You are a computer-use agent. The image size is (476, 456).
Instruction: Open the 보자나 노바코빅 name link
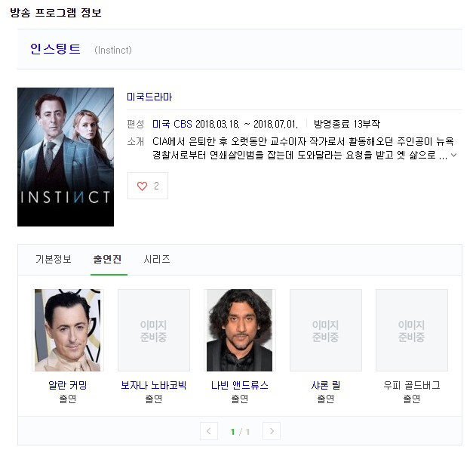[x=154, y=385]
